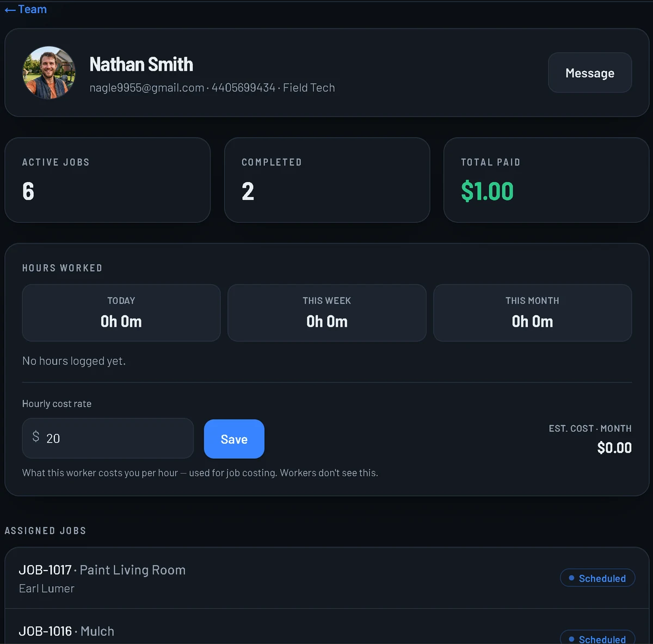Message Nathan Smith
This screenshot has width=653, height=644.
(x=590, y=72)
